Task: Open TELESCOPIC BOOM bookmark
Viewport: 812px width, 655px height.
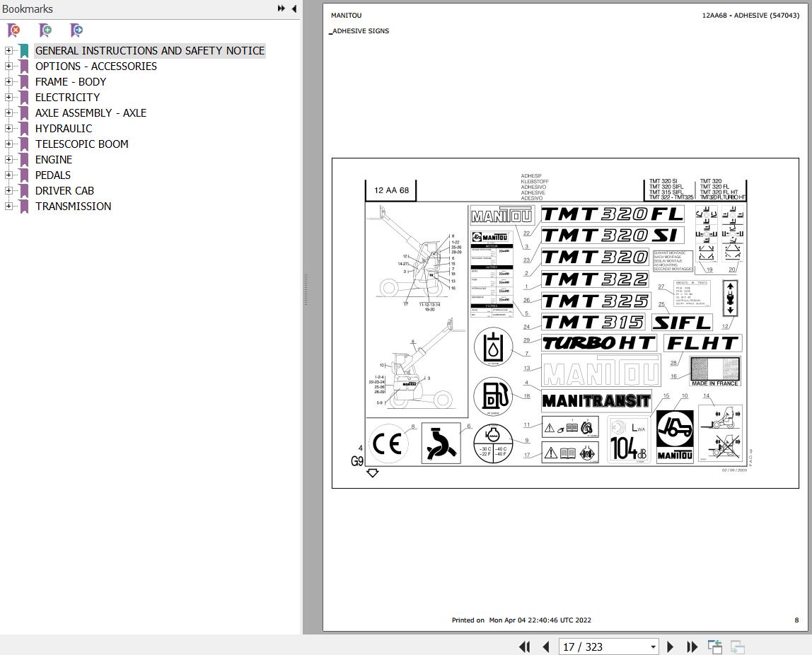Action: pos(82,144)
